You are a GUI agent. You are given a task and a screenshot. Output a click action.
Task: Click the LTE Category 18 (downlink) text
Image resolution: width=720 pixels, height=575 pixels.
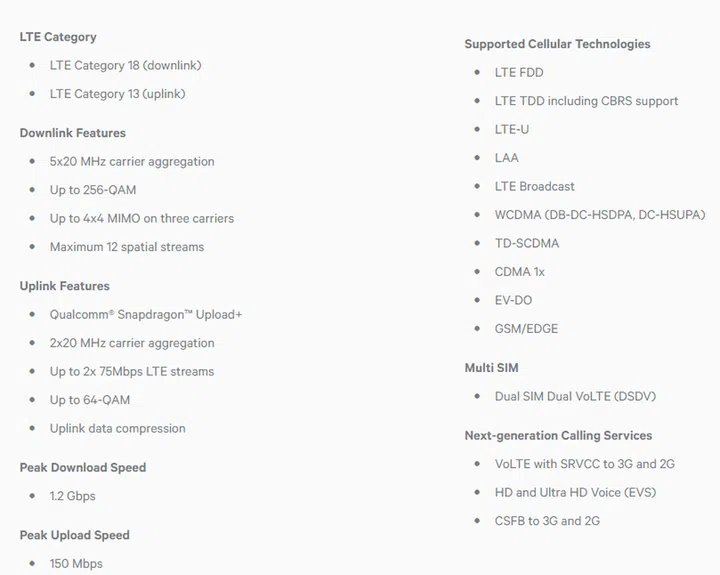tap(125, 66)
